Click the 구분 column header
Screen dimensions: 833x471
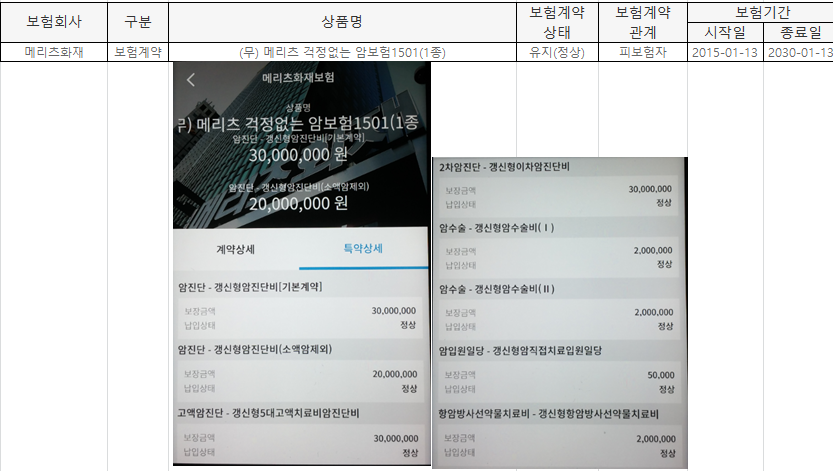(x=138, y=22)
